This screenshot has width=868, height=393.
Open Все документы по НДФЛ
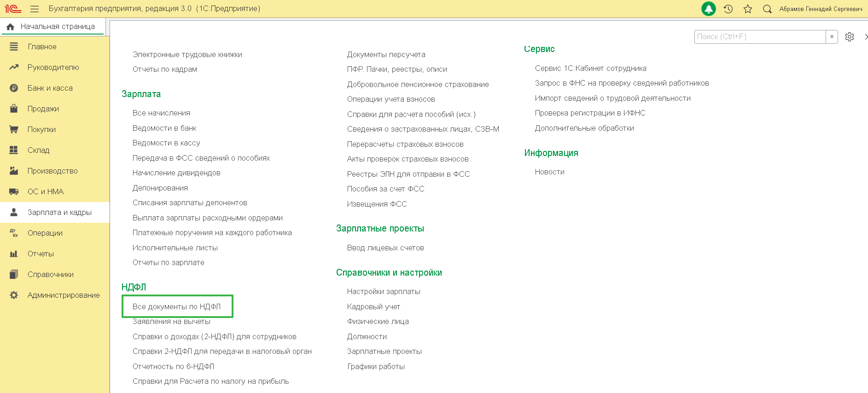[177, 306]
